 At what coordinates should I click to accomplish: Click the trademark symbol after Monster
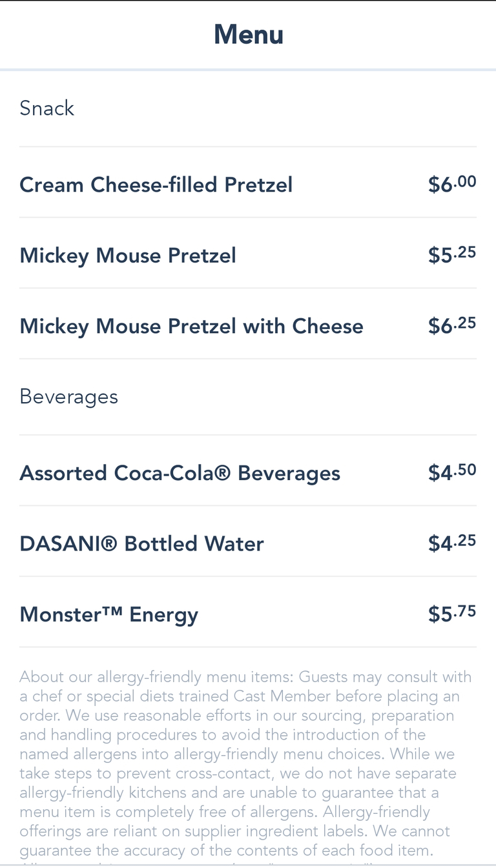112,612
